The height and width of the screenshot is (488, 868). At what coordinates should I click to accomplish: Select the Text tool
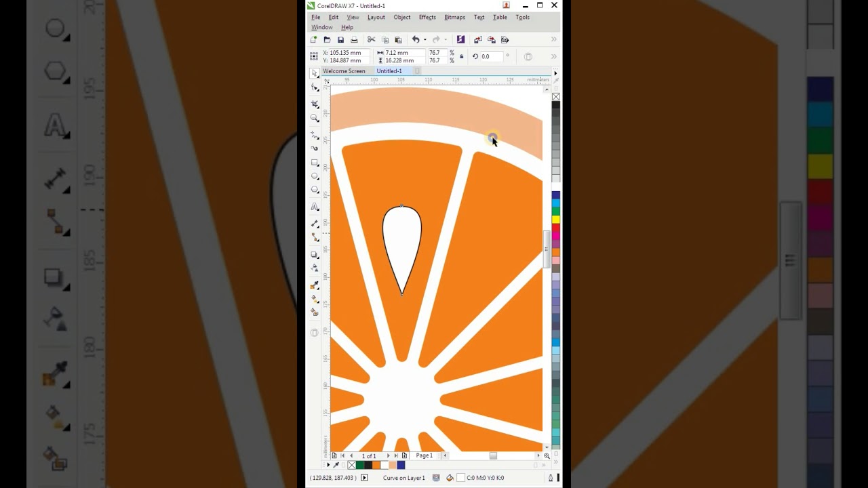[x=315, y=207]
